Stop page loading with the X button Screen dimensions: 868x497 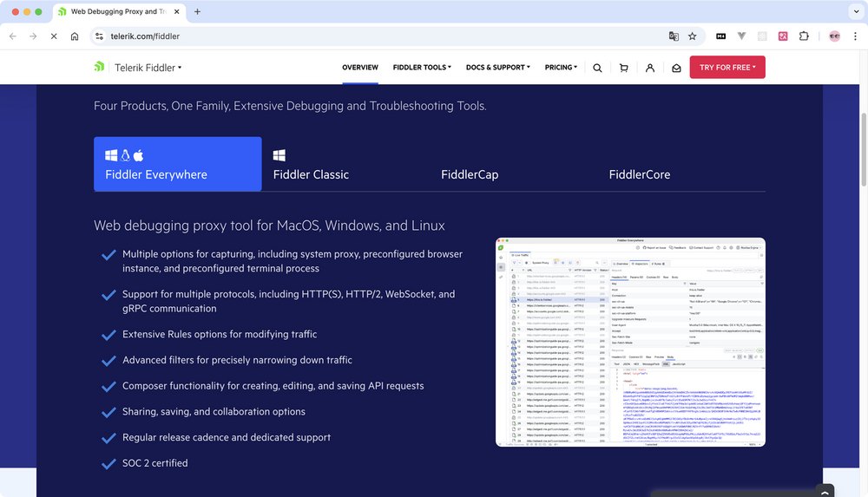(54, 36)
